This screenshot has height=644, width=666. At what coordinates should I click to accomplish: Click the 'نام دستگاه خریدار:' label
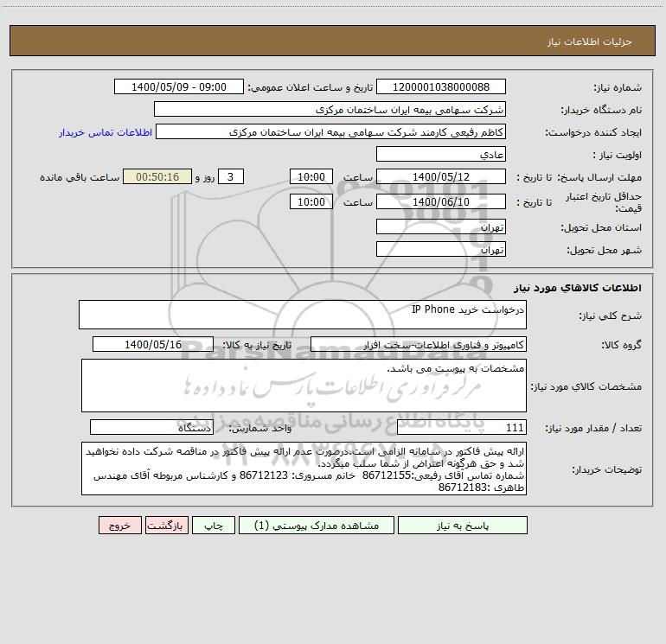coord(601,111)
